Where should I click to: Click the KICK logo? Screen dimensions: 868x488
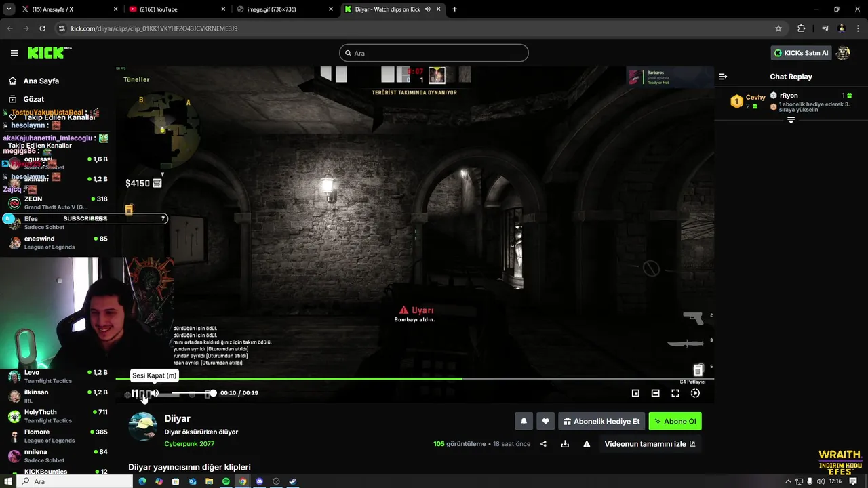click(x=49, y=53)
